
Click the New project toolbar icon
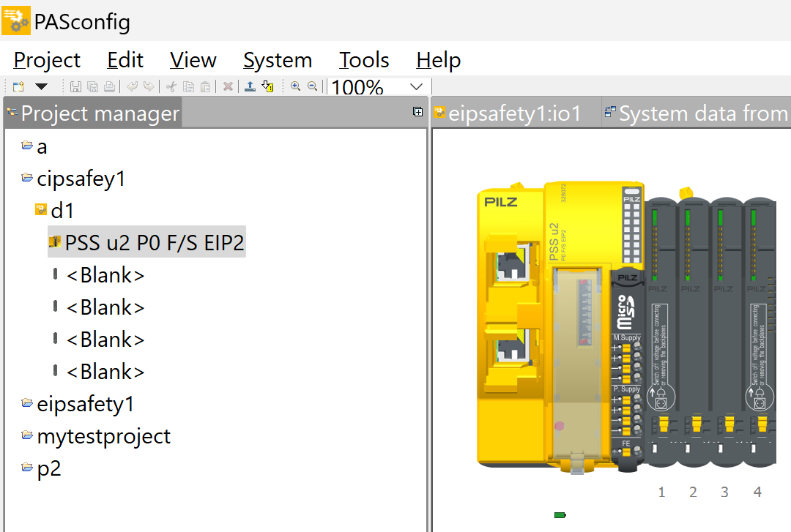tap(18, 87)
